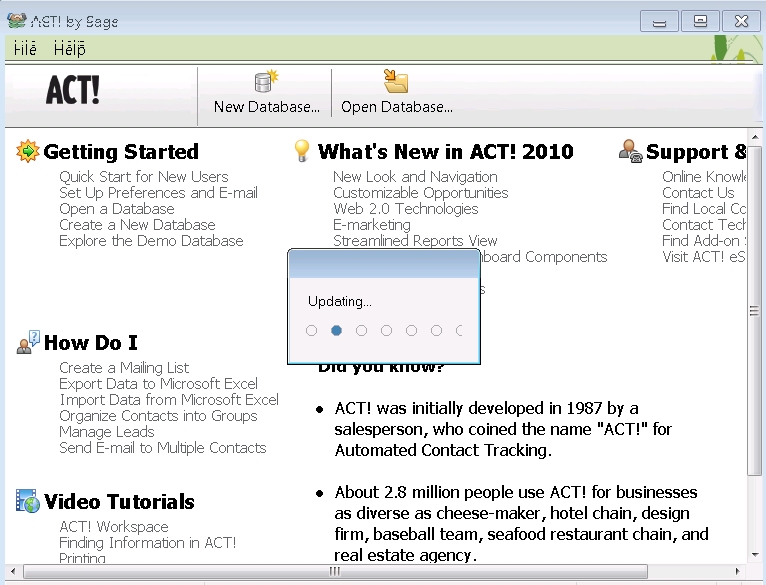The width and height of the screenshot is (766, 585).
Task: Click the Video Tutorials film icon
Action: coord(28,501)
